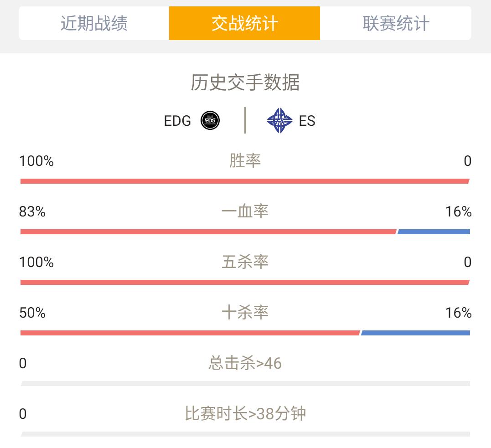Screen dimensions: 491x448
Task: Click the empty 总击杀>46 bar
Action: [245, 384]
